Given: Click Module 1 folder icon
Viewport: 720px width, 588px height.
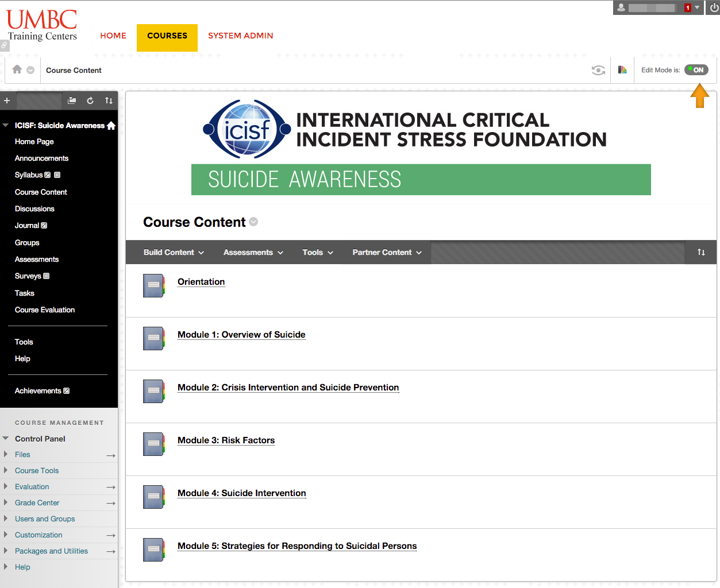Looking at the screenshot, I should point(154,338).
